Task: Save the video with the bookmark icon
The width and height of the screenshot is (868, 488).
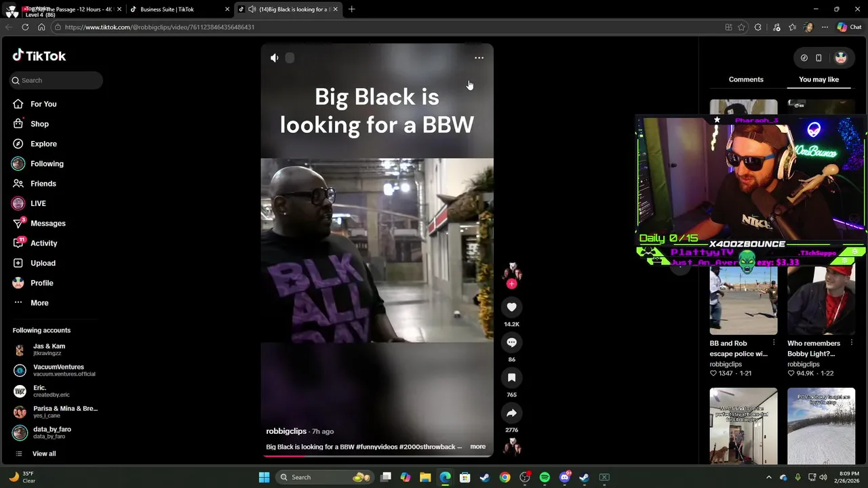Action: pos(511,378)
